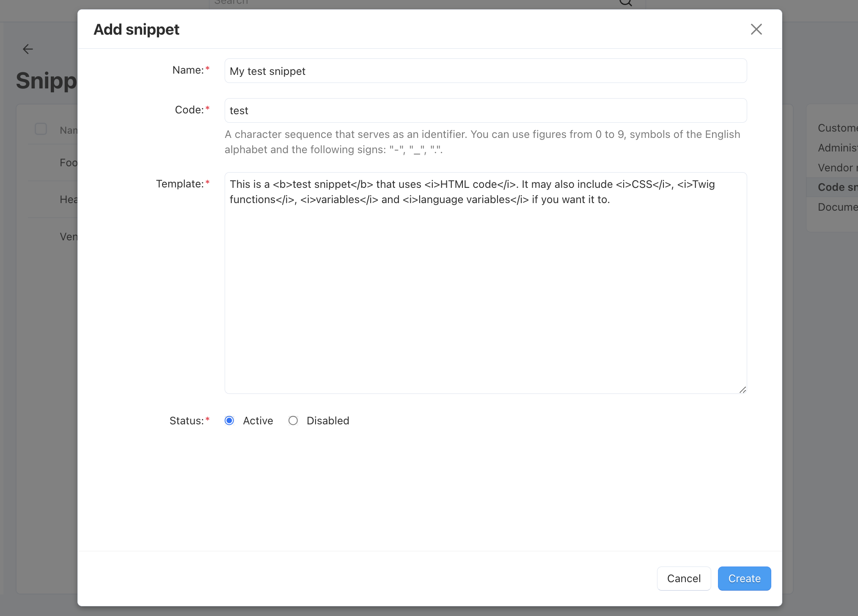The image size is (858, 616).
Task: Click inside the Template text area
Action: point(486,283)
